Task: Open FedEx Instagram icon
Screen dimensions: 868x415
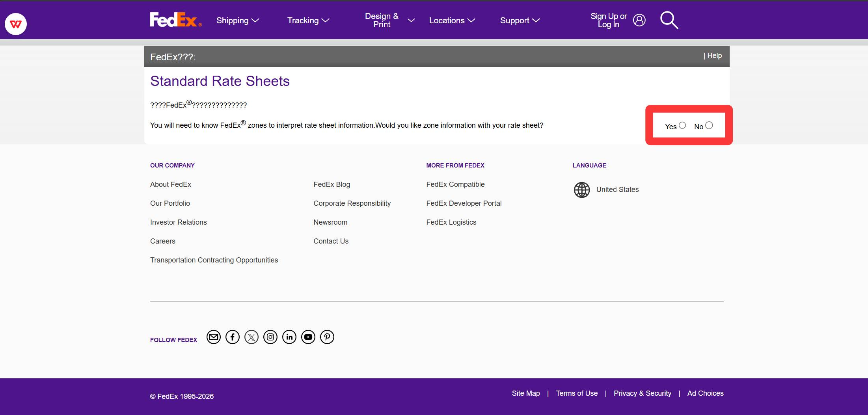Action: (270, 337)
